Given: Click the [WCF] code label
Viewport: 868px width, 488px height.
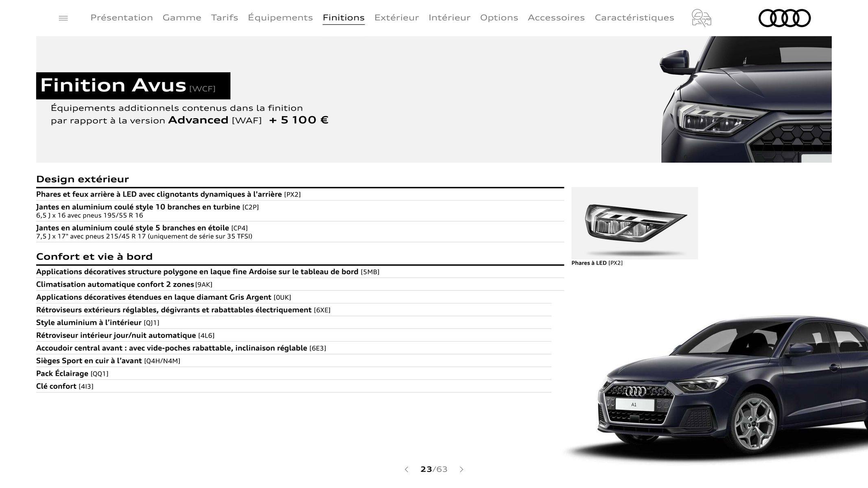Looking at the screenshot, I should click(203, 89).
